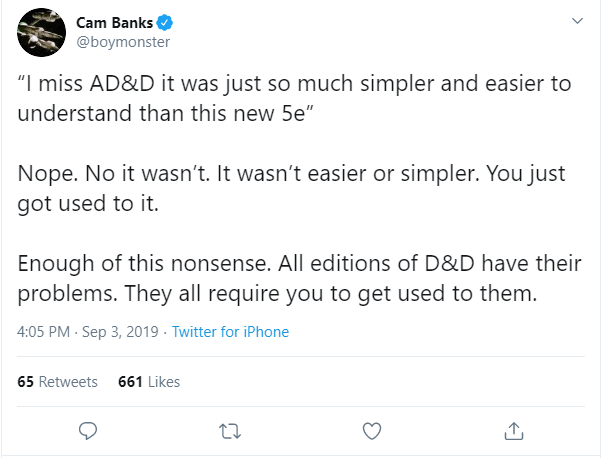Open Cam Banks' profile avatar picture
This screenshot has height=458, width=603.
click(x=43, y=33)
